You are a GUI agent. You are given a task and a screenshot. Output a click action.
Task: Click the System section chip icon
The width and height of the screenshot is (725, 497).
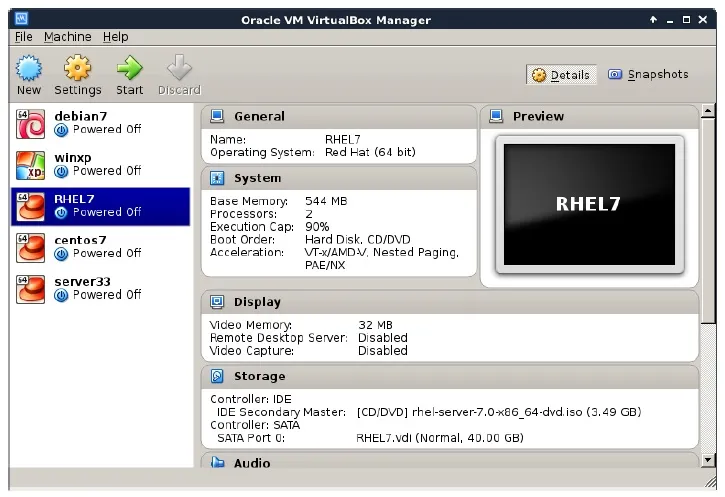[217, 178]
